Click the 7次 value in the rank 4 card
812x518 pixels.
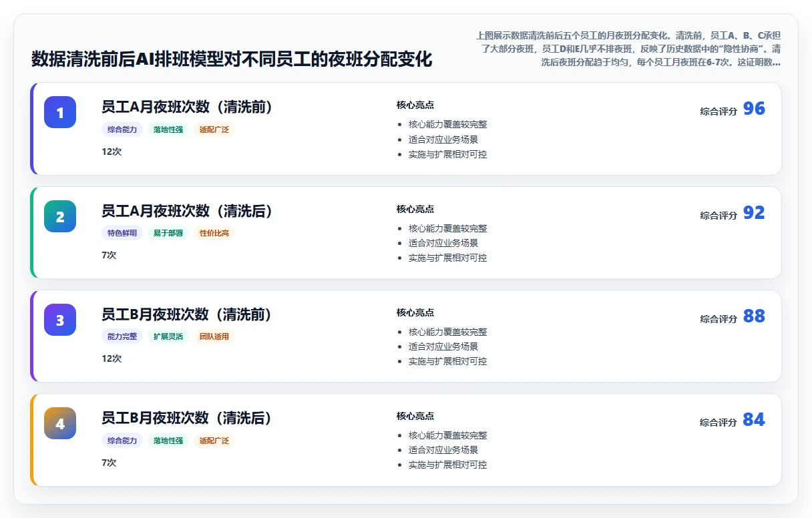(x=109, y=463)
